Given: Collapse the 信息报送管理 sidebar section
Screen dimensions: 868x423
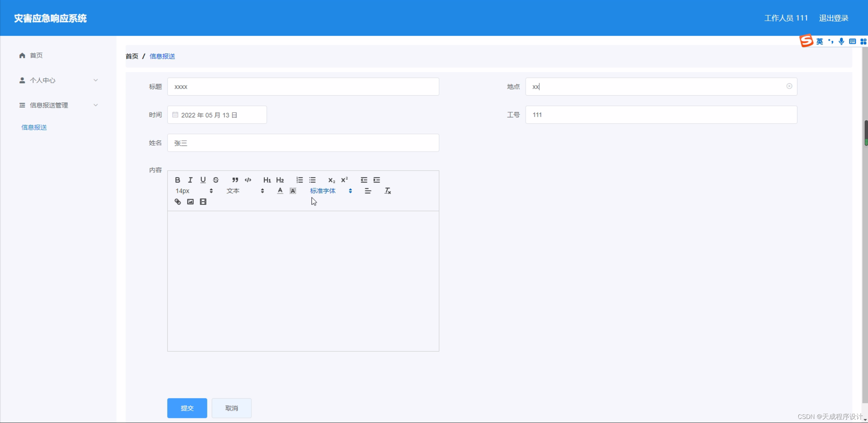Looking at the screenshot, I should click(x=96, y=105).
